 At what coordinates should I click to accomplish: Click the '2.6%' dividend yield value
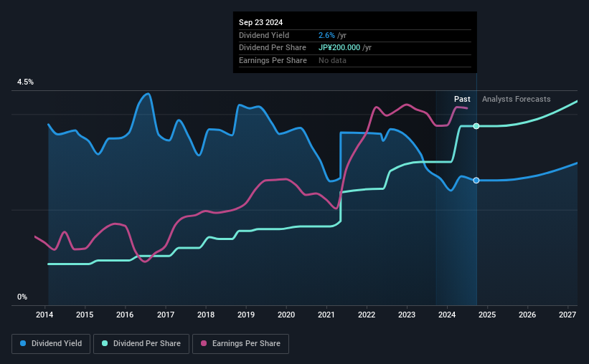tap(326, 35)
